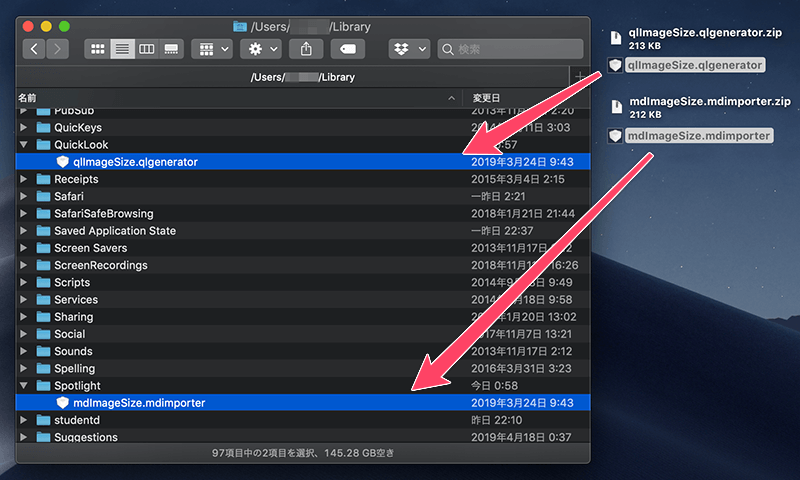Viewport: 800px width, 480px height.
Task: Switch Finder to gallery view
Action: point(171,49)
